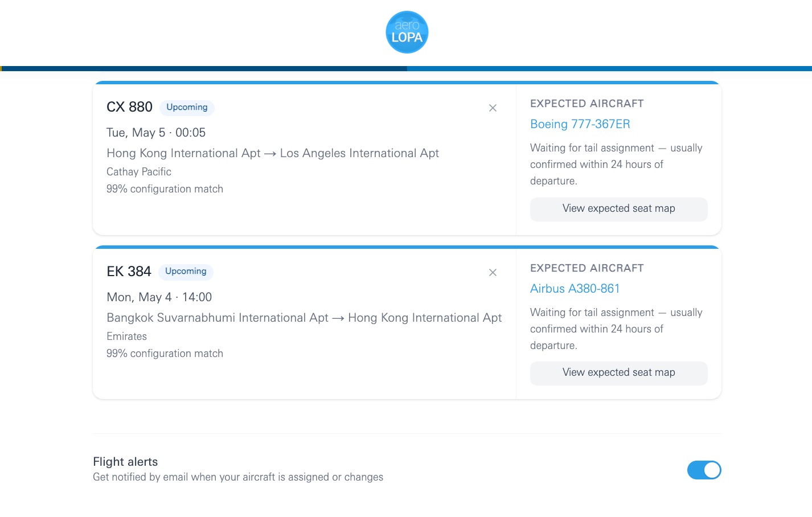Image resolution: width=812 pixels, height=517 pixels.
Task: Select flight EK 384 heading
Action: pyautogui.click(x=129, y=272)
